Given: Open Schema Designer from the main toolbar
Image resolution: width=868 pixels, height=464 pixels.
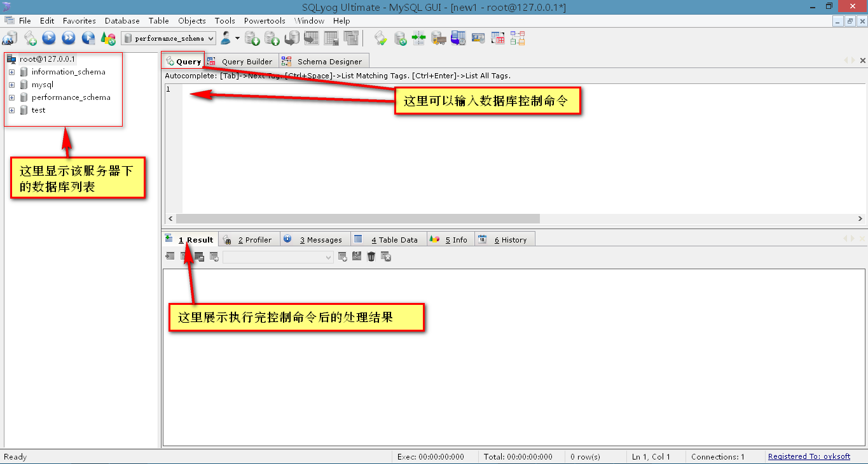Looking at the screenshot, I should click(x=518, y=38).
